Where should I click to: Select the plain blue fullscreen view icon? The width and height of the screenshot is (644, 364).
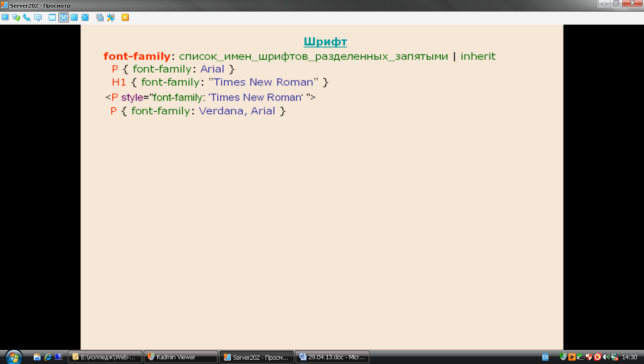point(74,18)
